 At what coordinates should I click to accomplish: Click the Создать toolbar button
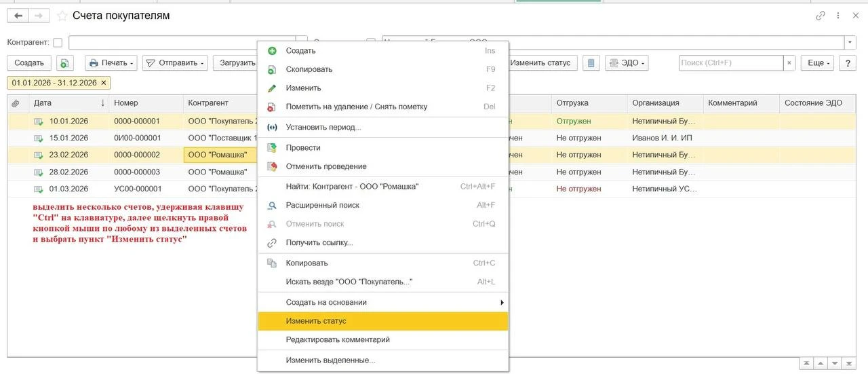click(x=29, y=63)
